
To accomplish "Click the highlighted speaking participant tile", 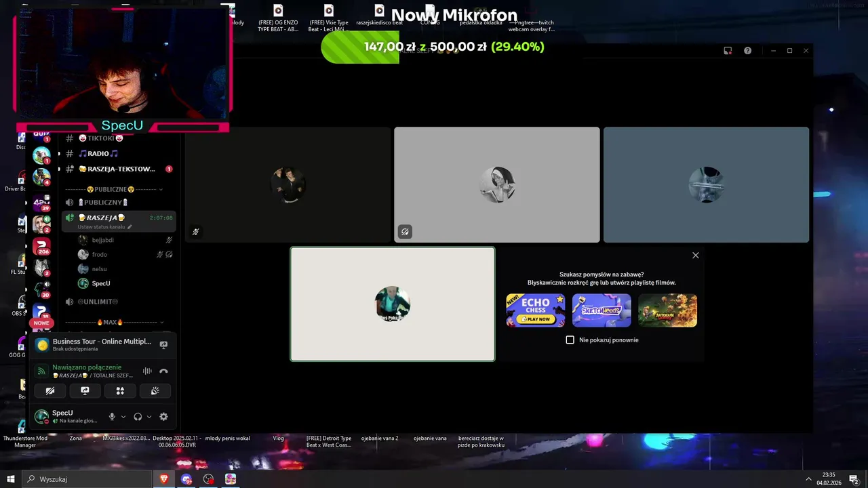I will pyautogui.click(x=393, y=304).
